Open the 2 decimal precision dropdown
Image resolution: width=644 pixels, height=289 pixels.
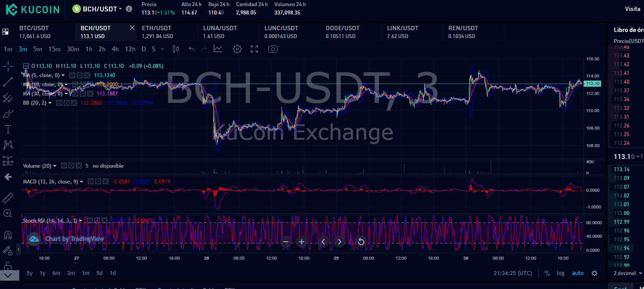(x=627, y=273)
